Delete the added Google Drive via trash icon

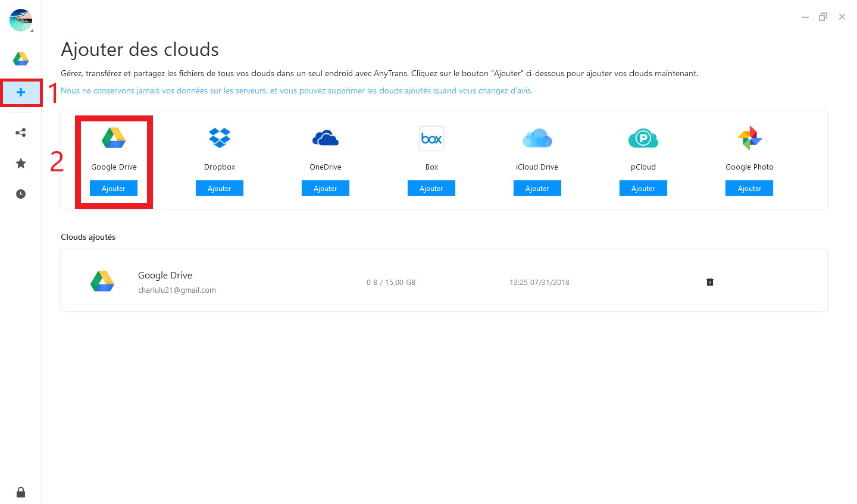click(710, 281)
